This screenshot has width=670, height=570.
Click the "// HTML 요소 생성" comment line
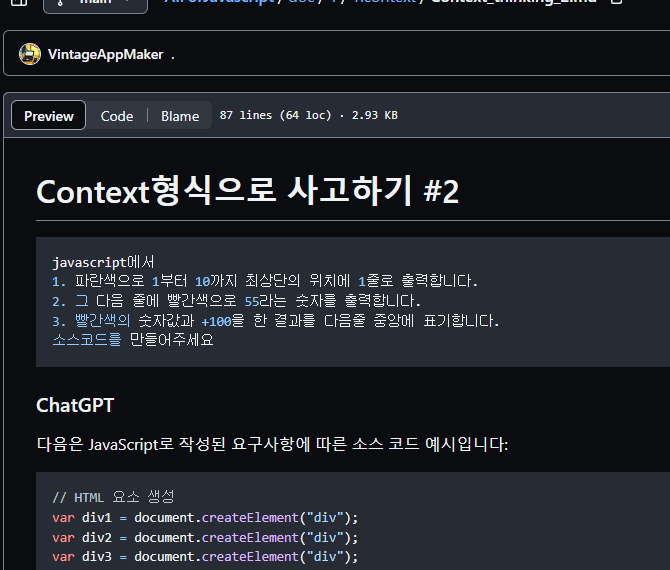(113, 497)
